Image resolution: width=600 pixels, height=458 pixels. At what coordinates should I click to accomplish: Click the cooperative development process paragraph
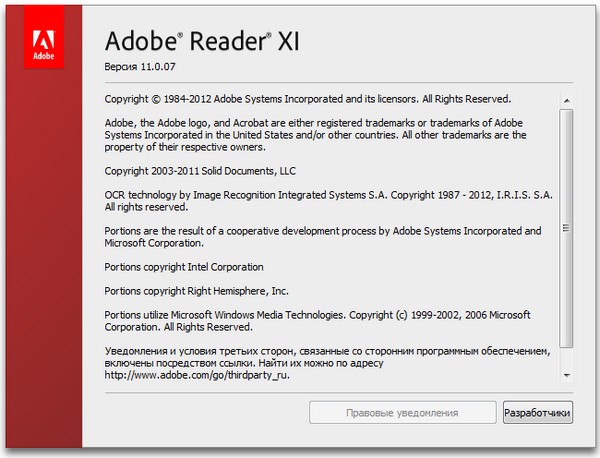click(322, 237)
